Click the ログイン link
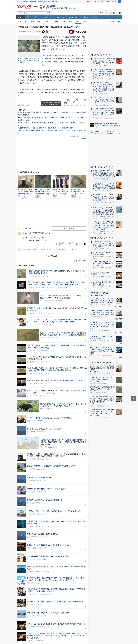138x644 pixels. pyautogui.click(x=42, y=8)
